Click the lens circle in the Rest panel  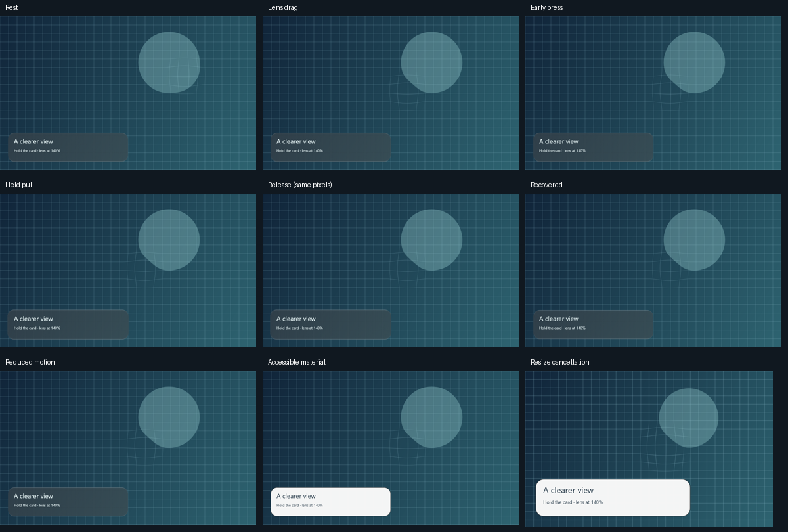169,62
